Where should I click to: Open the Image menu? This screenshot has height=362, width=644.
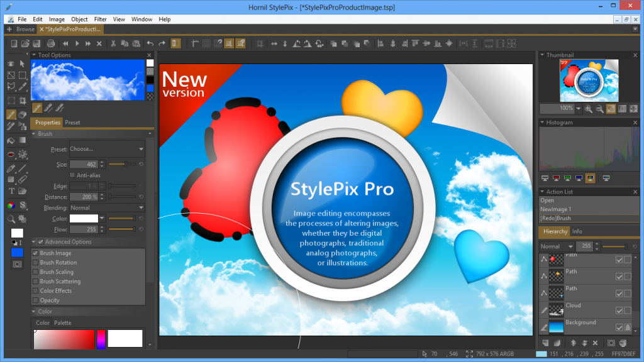57,19
